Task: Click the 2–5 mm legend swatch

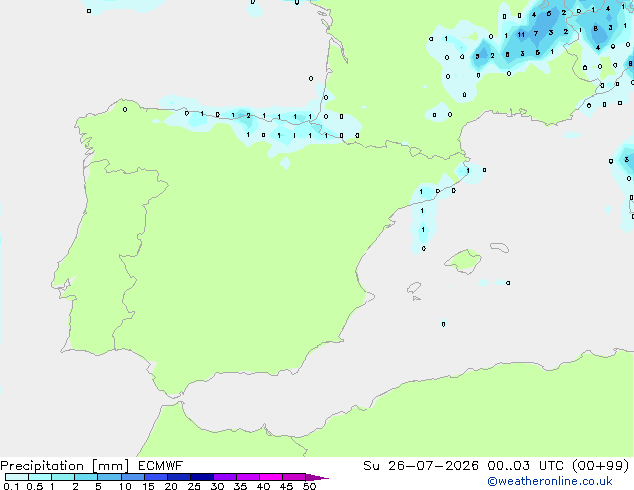Action: pyautogui.click(x=86, y=477)
